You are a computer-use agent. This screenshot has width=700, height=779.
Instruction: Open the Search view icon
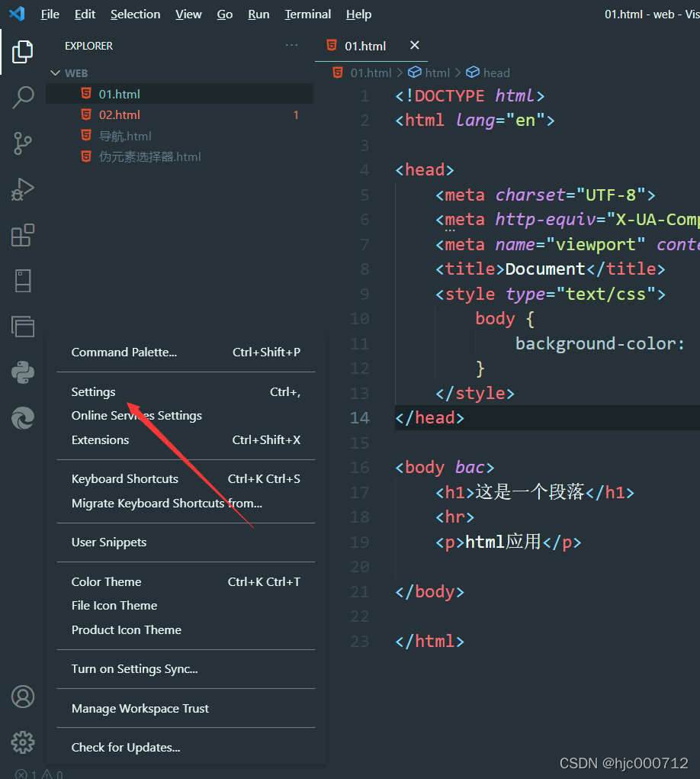[x=22, y=98]
